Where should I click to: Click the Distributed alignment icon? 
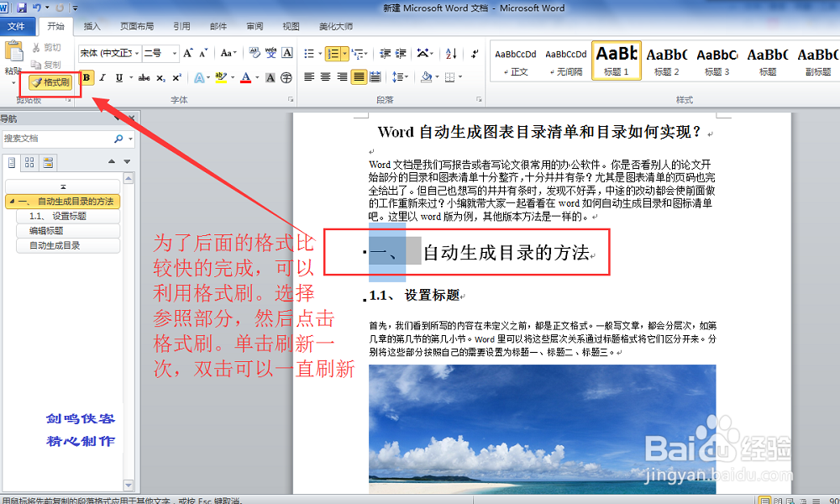click(x=375, y=77)
